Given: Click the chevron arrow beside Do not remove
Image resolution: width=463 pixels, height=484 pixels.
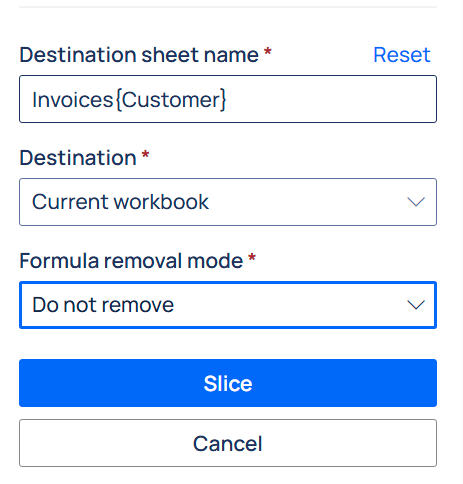Looking at the screenshot, I should (x=416, y=305).
